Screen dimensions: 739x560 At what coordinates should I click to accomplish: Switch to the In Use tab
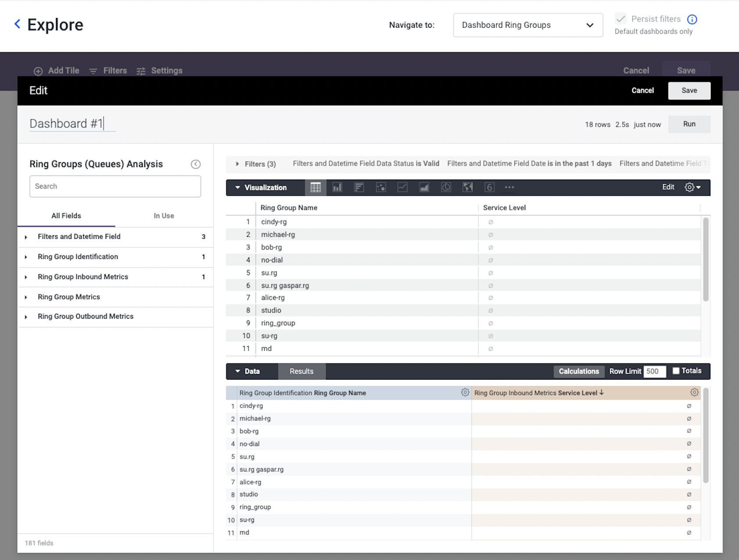(x=164, y=215)
